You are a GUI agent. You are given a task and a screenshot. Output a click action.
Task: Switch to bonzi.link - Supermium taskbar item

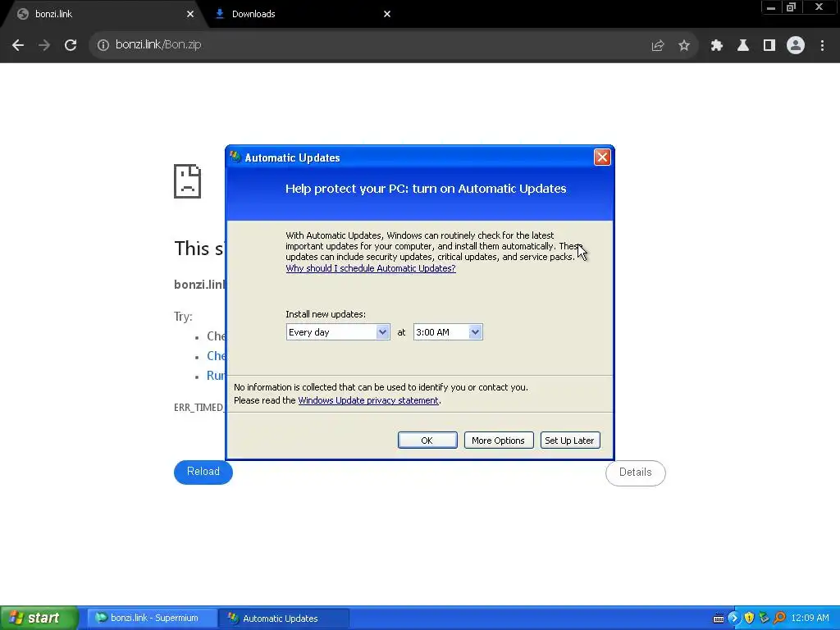(x=151, y=618)
